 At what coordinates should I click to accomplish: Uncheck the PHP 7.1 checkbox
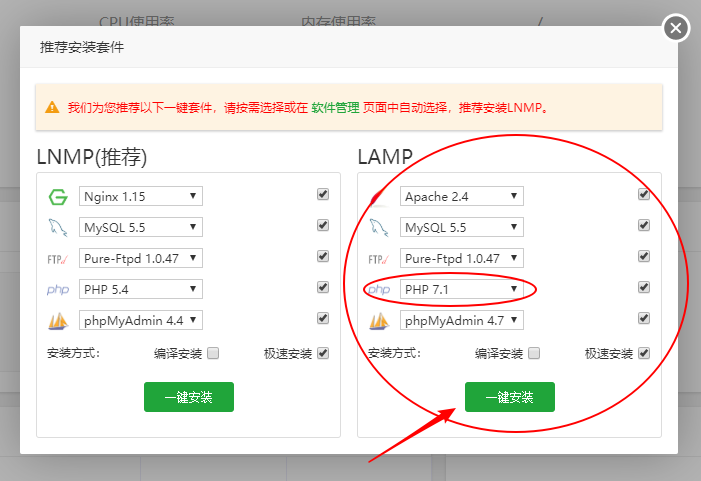644,287
